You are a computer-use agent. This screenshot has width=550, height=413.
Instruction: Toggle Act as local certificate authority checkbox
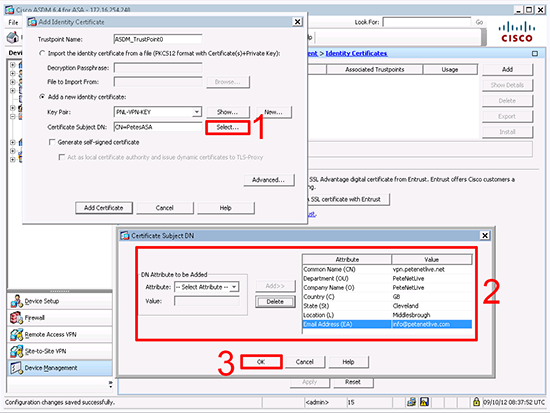click(x=62, y=157)
